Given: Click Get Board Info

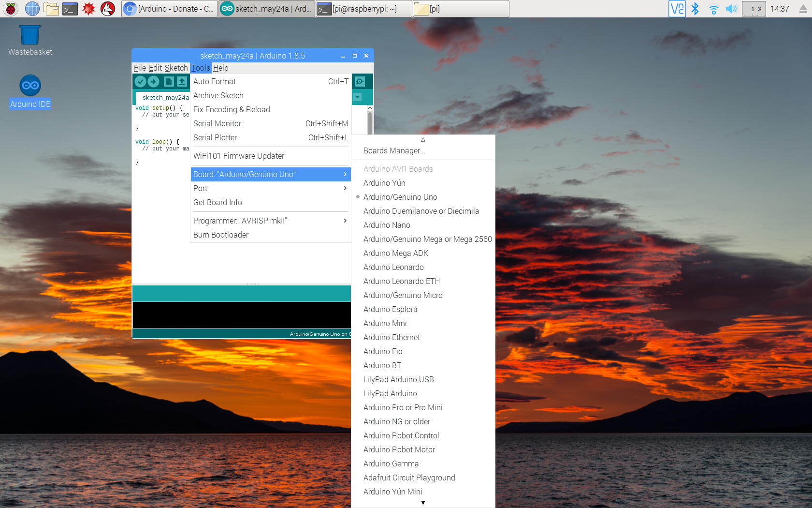Looking at the screenshot, I should [x=217, y=202].
